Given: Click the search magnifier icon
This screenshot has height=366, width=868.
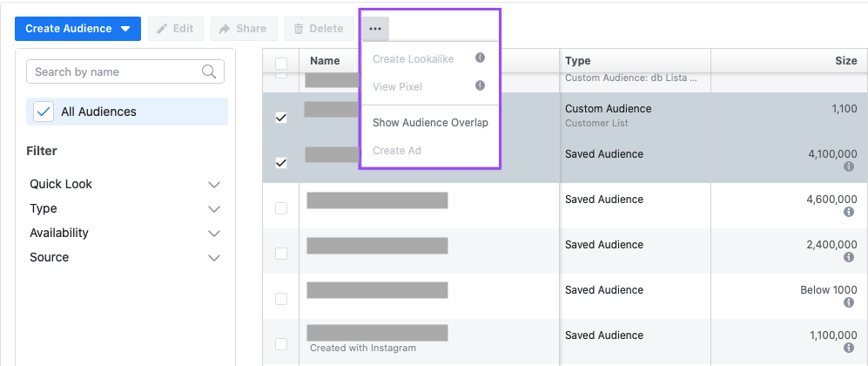Looking at the screenshot, I should 209,71.
